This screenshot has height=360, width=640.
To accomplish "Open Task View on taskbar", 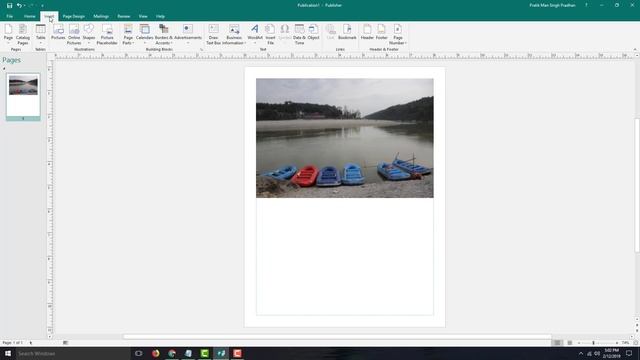I will [x=139, y=353].
